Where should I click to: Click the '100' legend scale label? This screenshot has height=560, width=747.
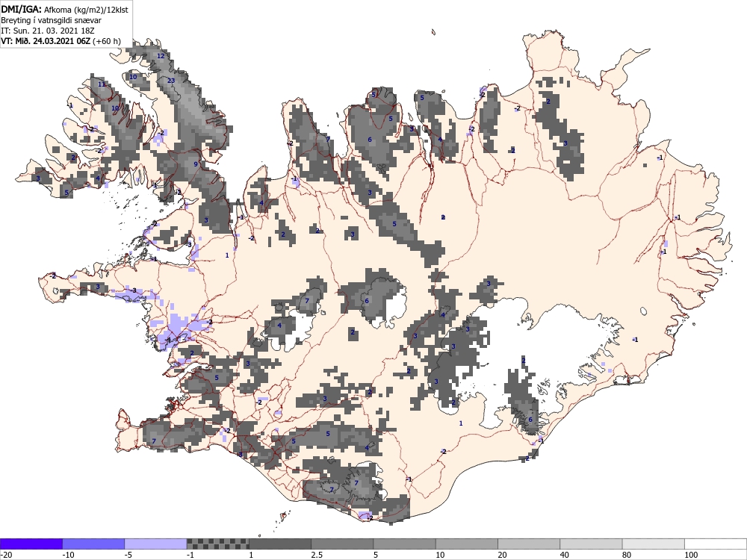pos(691,555)
